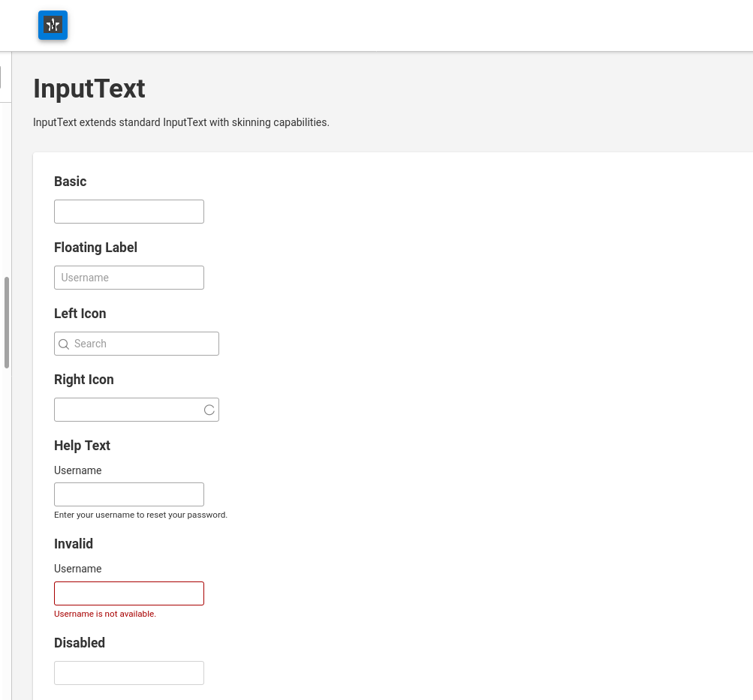Click the Disabled input field
The width and height of the screenshot is (753, 700).
coord(129,673)
